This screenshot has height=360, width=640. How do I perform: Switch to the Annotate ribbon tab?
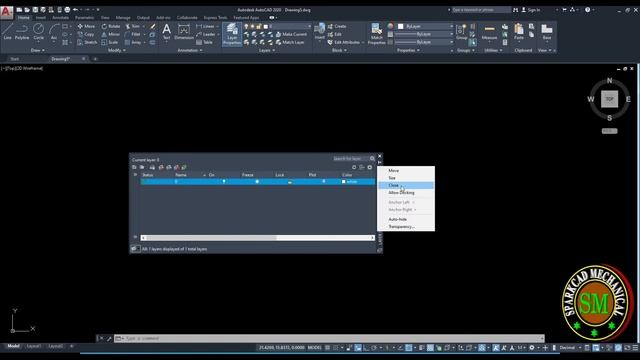[x=60, y=18]
